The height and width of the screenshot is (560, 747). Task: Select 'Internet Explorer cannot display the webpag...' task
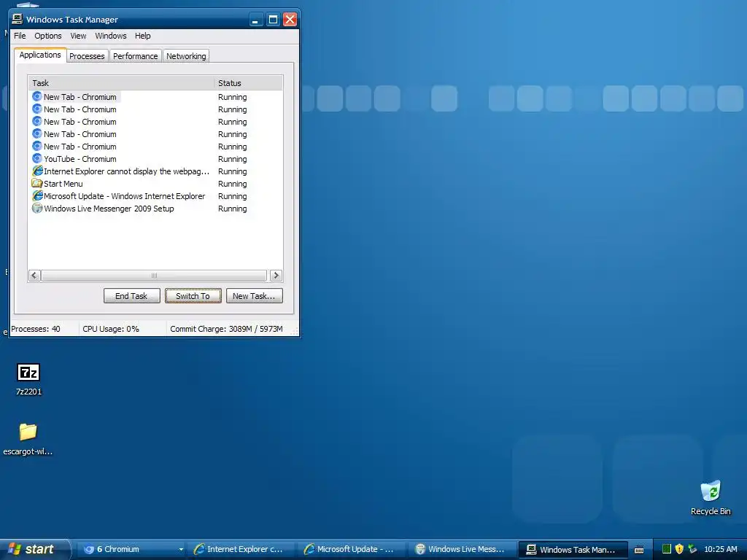click(126, 171)
